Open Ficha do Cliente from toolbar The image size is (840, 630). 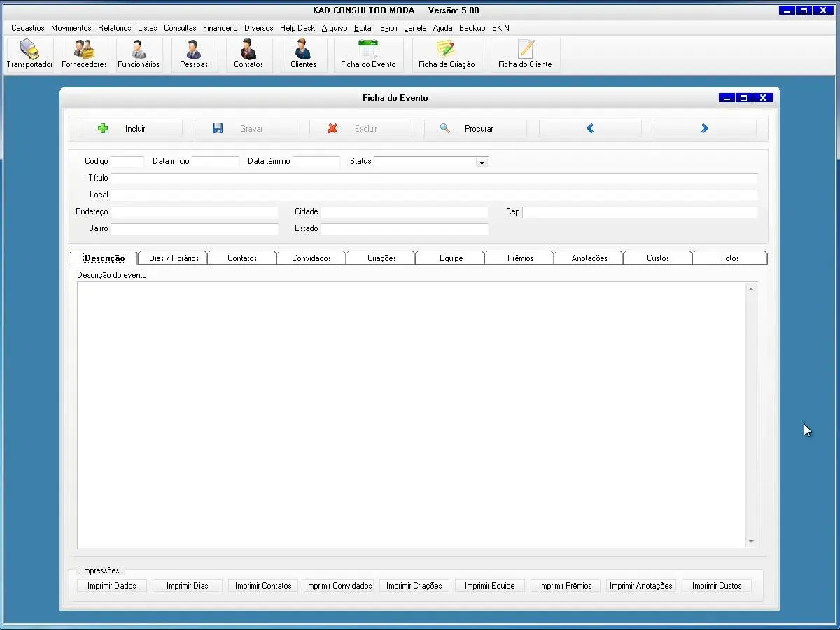[x=525, y=55]
